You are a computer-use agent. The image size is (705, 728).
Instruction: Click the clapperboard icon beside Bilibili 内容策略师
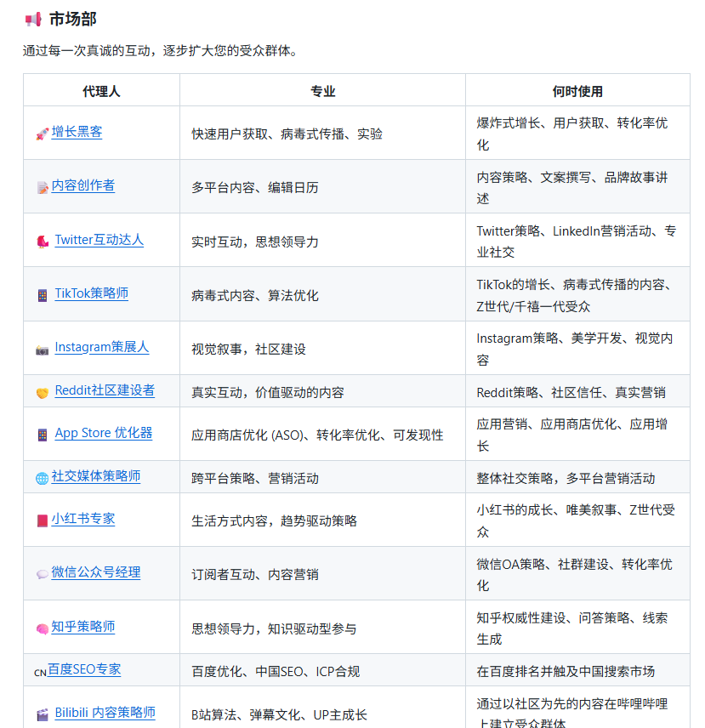click(x=42, y=714)
